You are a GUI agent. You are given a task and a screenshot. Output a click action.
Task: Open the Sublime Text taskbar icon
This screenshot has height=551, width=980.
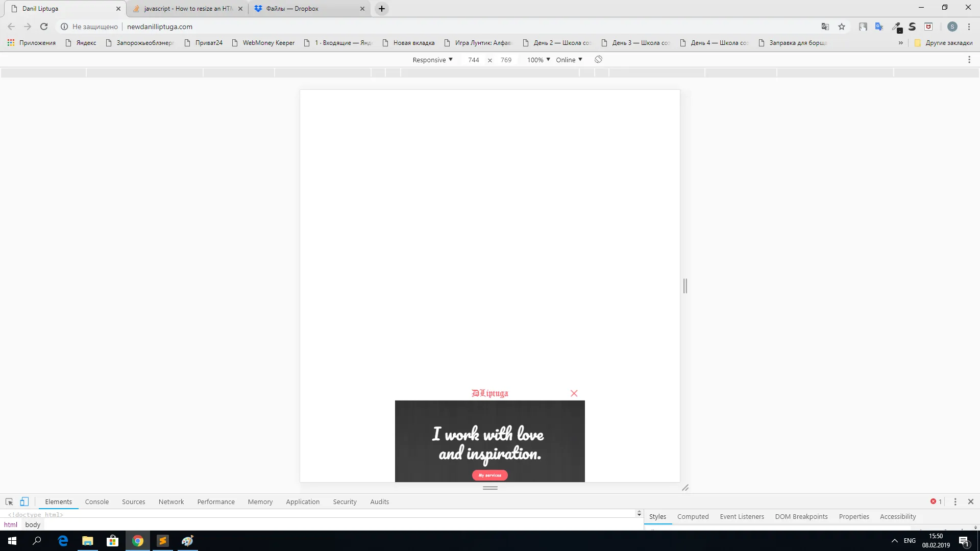(163, 541)
